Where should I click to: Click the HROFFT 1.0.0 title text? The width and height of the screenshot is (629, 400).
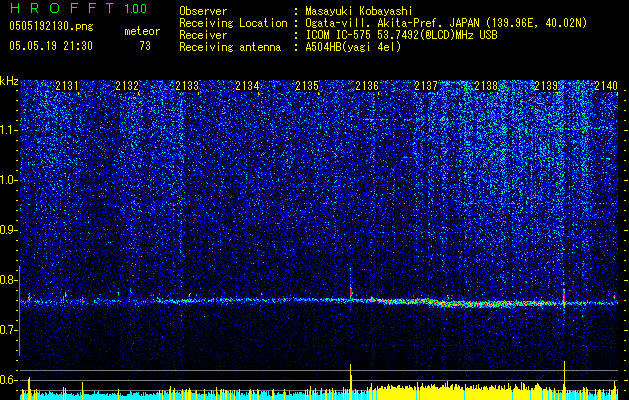click(x=78, y=8)
